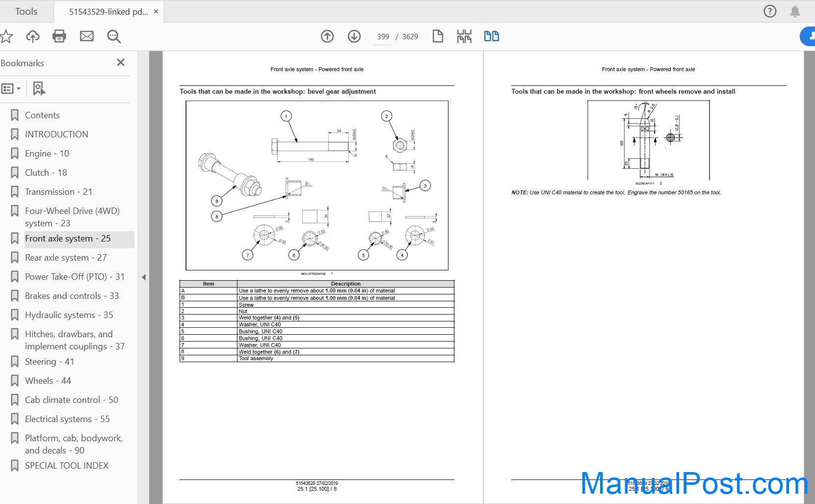The image size is (815, 504).
Task: Click the fit page layout icon
Action: (464, 36)
